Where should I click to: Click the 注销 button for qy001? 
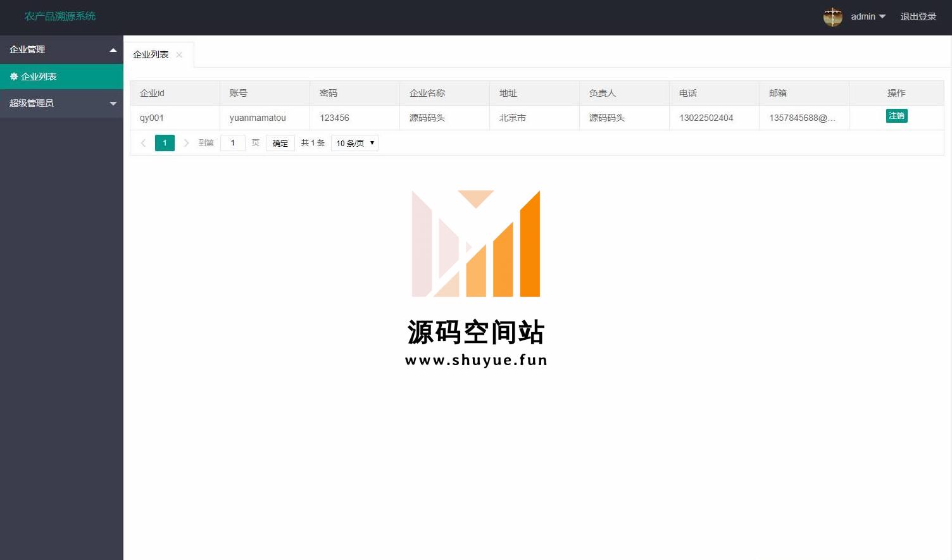pyautogui.click(x=896, y=116)
